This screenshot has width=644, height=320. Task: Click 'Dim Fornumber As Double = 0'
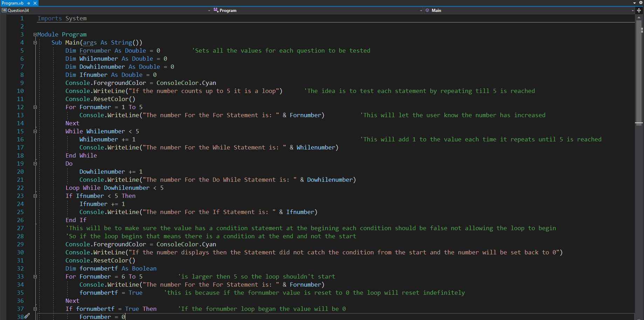point(113,51)
